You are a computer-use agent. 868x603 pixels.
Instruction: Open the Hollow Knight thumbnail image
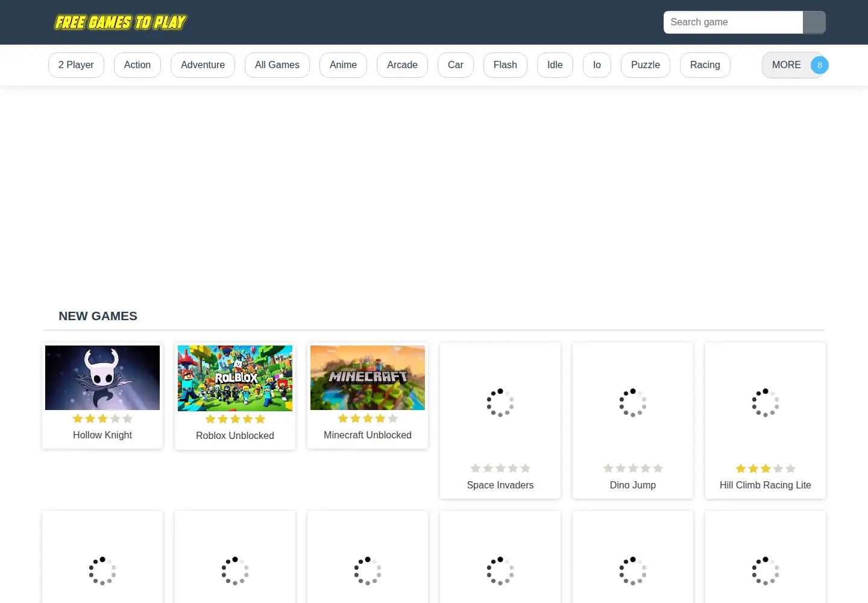[x=102, y=377]
